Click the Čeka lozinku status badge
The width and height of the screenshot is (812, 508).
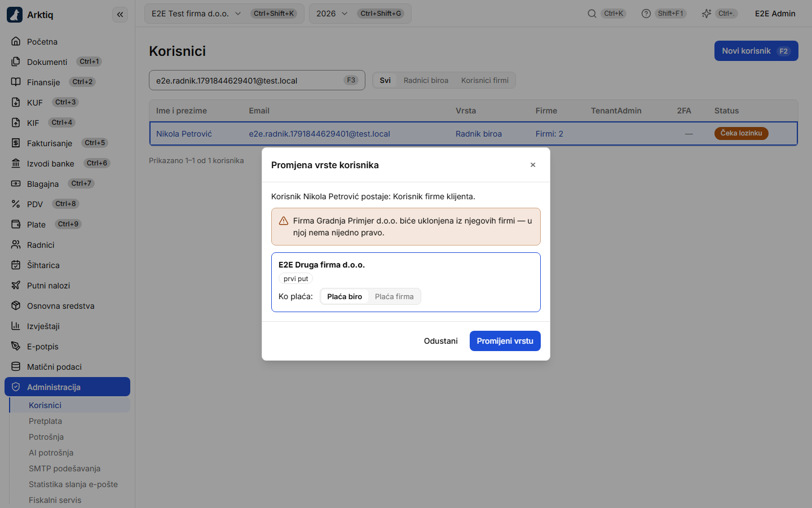(741, 133)
